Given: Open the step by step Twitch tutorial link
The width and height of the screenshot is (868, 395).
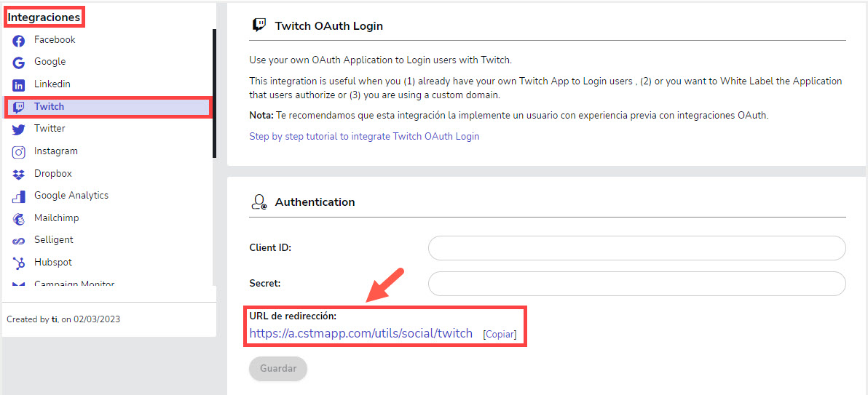Looking at the screenshot, I should [364, 136].
